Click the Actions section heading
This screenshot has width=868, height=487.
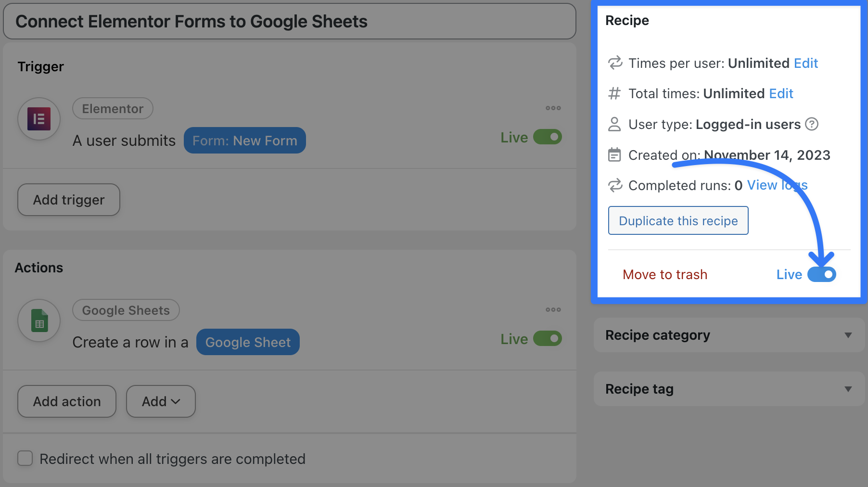coord(39,268)
